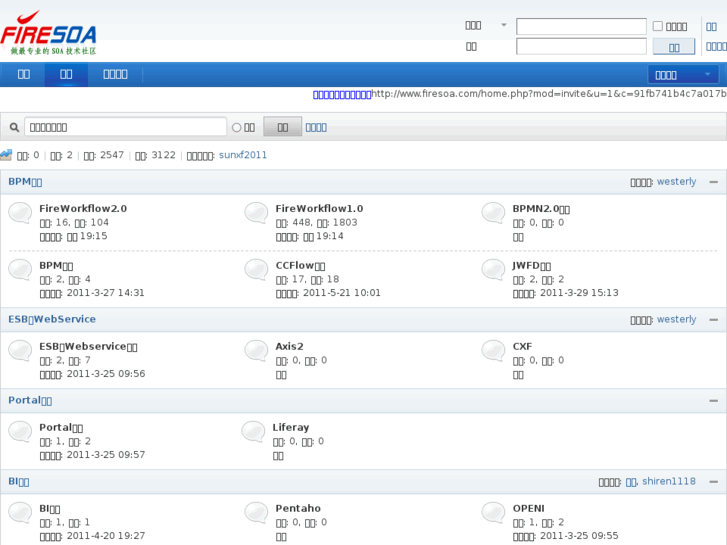Collapse the BI category section
The height and width of the screenshot is (545, 727).
click(714, 481)
